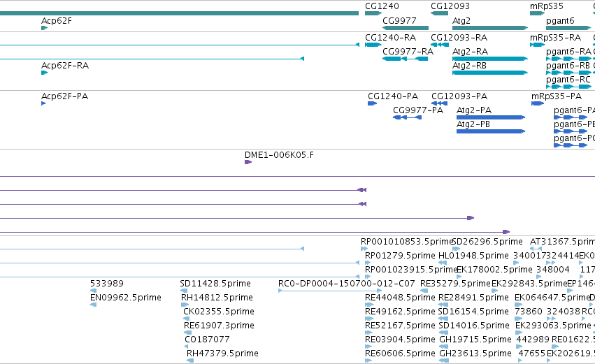Viewport: 595px width, 364px height.
Task: Select the RP01279.5prime EST label
Action: tap(400, 256)
